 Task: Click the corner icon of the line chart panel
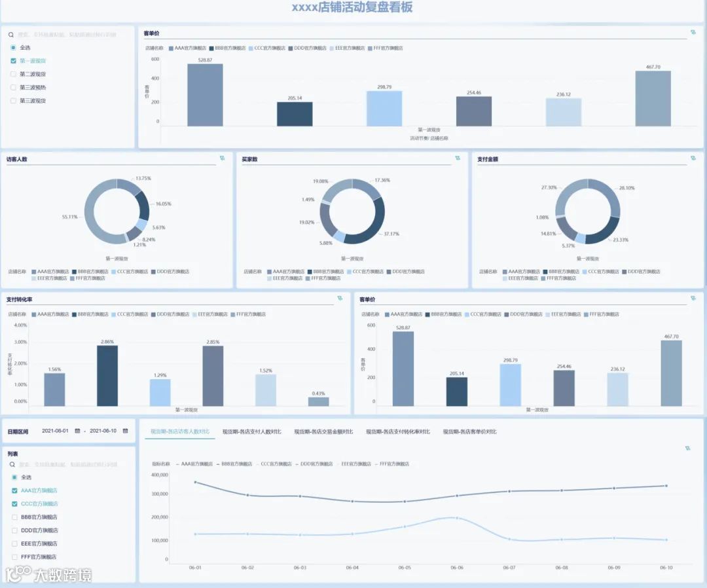click(687, 449)
